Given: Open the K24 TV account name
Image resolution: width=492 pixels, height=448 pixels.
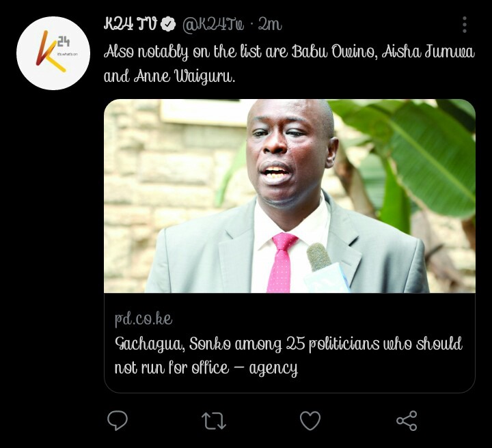Looking at the screenshot, I should pyautogui.click(x=131, y=24).
